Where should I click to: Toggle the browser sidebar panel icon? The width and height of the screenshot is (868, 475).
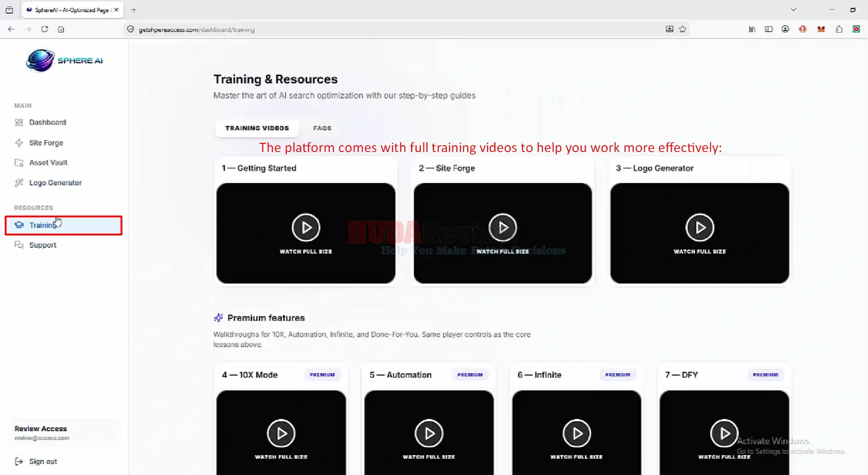click(768, 29)
